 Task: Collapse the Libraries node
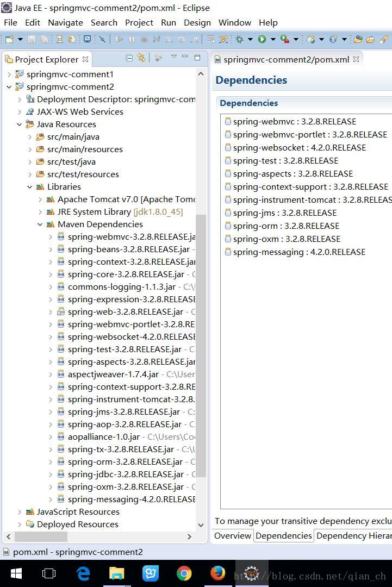click(x=29, y=187)
